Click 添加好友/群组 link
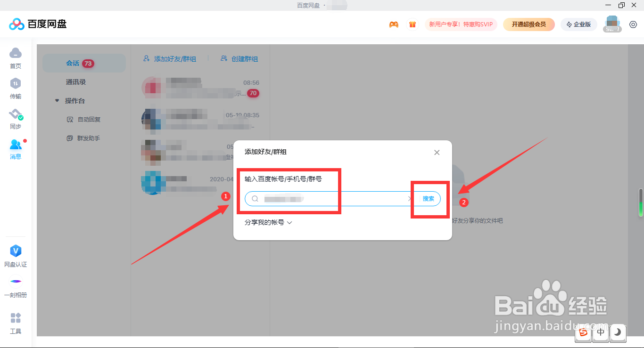 point(170,59)
